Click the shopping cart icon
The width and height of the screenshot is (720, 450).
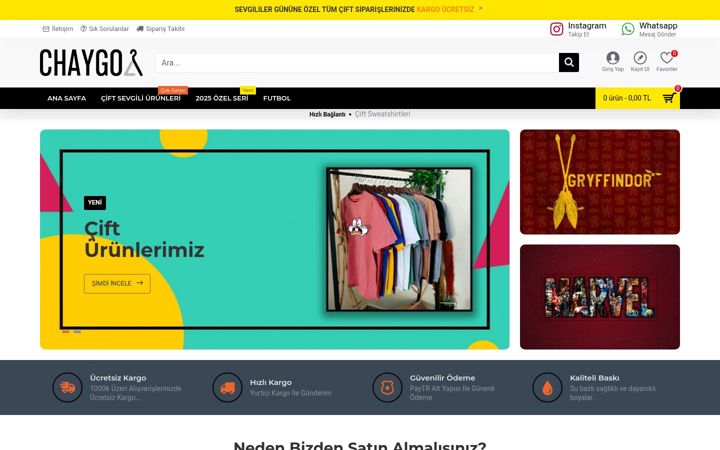[669, 98]
